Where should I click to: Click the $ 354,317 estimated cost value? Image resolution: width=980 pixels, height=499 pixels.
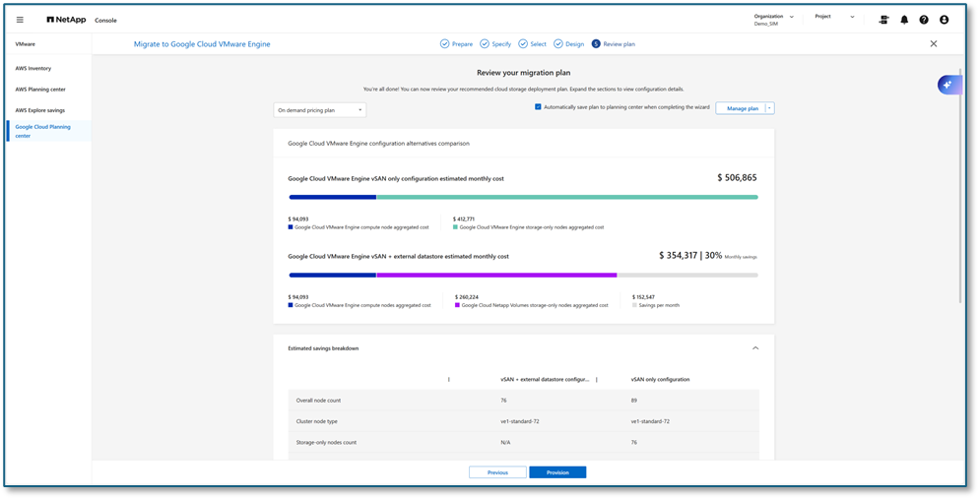679,256
